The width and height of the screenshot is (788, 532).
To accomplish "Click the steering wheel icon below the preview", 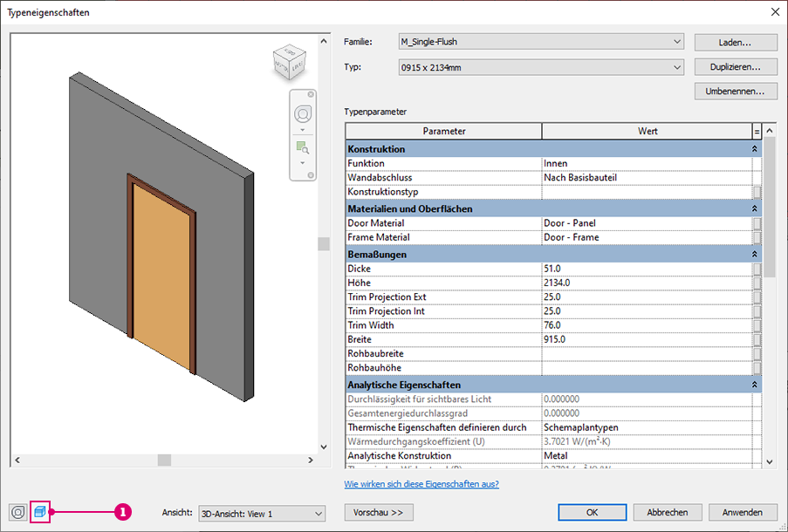I will [x=18, y=513].
